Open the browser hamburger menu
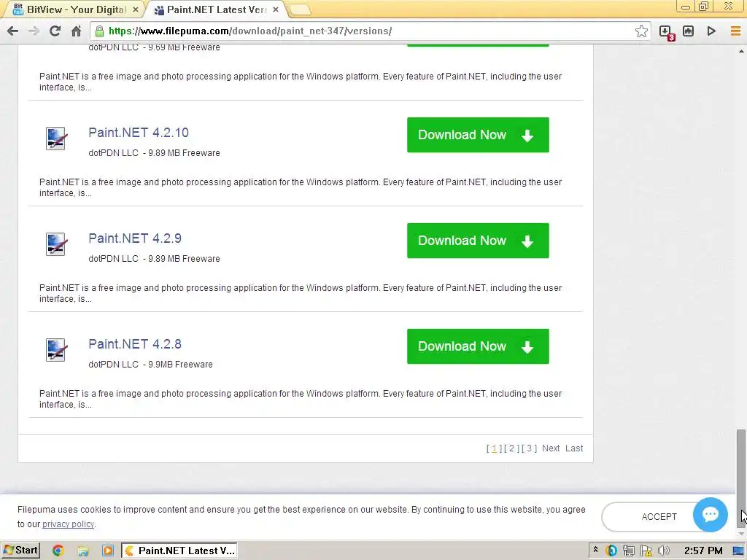Image resolution: width=747 pixels, height=560 pixels. coord(735,31)
